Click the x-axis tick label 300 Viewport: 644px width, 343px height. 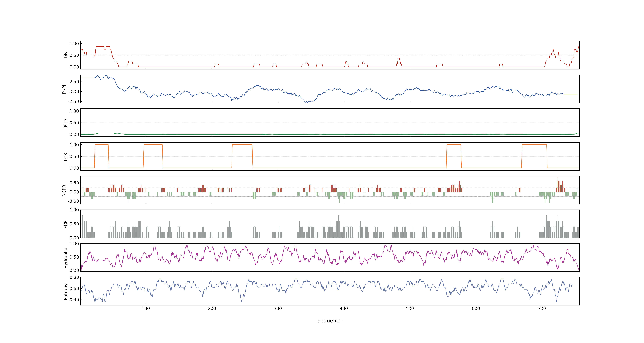coord(278,309)
